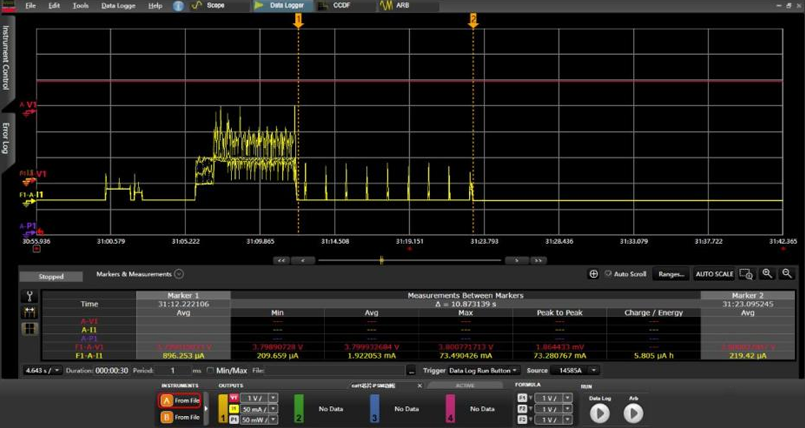
Task: Toggle instrument A From File button
Action: [181, 401]
